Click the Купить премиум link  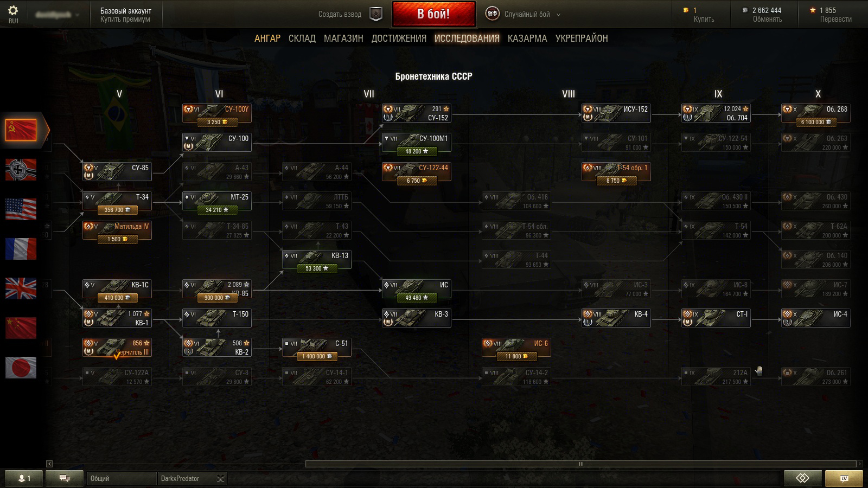pos(125,20)
